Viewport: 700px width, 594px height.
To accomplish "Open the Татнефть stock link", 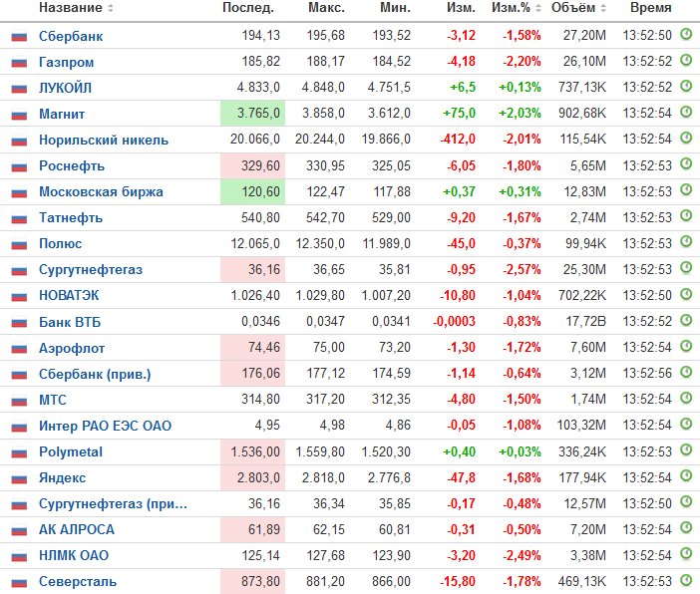I will click(x=71, y=217).
